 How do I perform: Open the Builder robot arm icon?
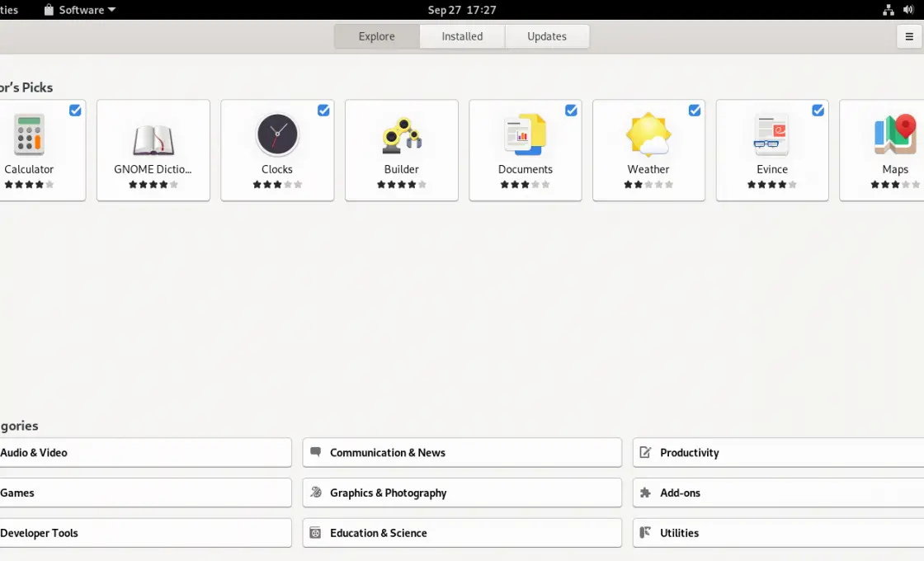click(401, 136)
